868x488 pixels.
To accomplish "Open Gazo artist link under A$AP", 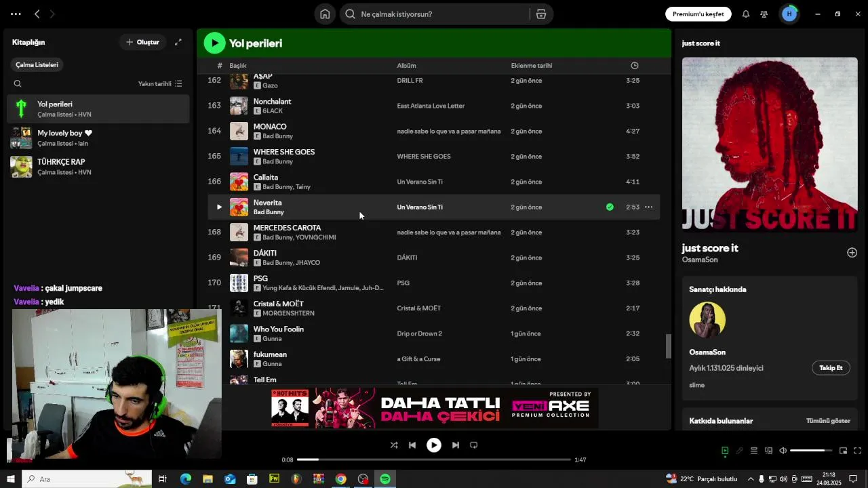I will (x=270, y=86).
